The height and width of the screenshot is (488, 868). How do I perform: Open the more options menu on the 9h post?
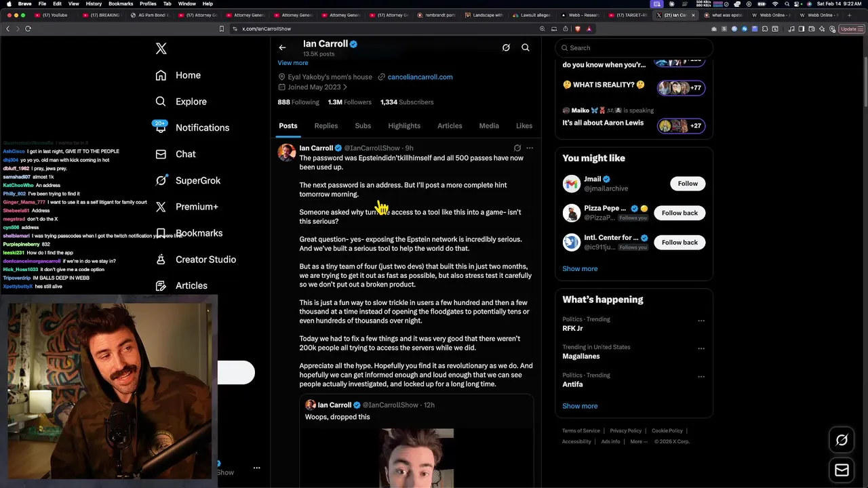click(530, 148)
